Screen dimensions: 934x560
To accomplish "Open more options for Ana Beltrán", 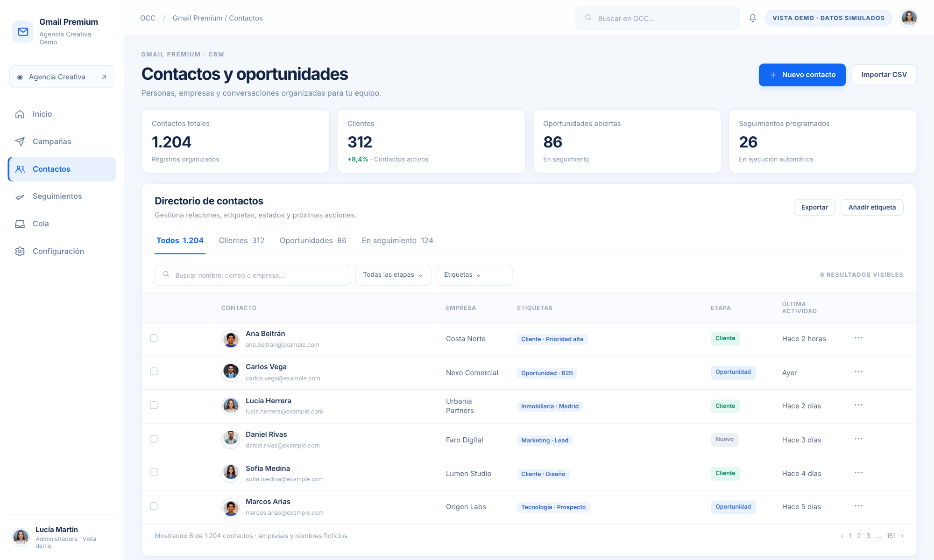I will (858, 338).
